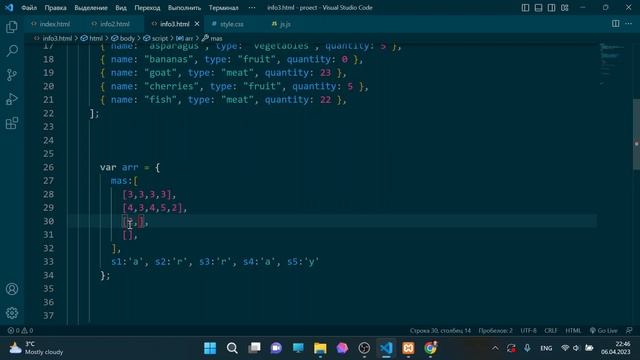This screenshot has height=360, width=640.
Task: Click the "bananas" string in code
Action: click(x=169, y=59)
